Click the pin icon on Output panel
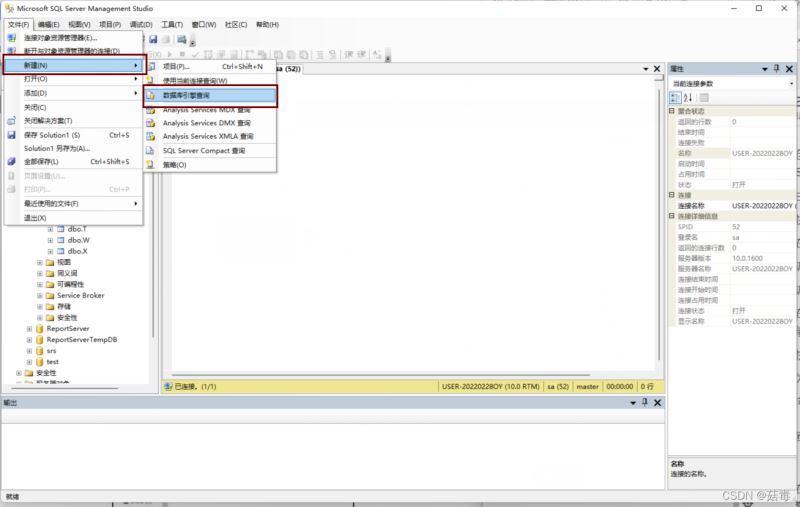The image size is (800, 507). 645,402
